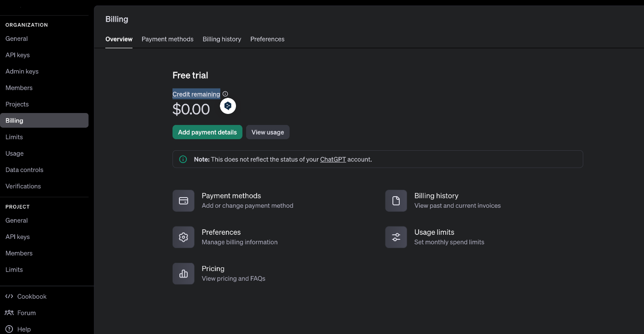Click the View usage button
Viewport: 644px width, 334px height.
tap(268, 132)
